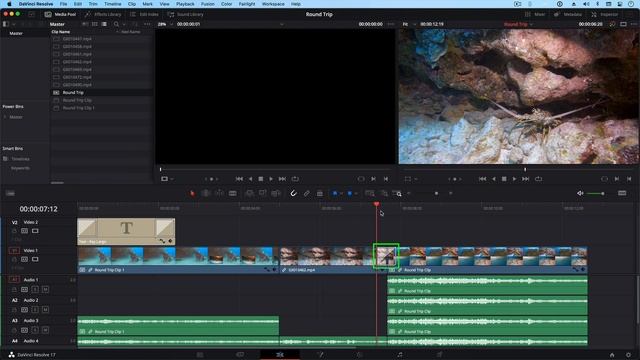Toggle timeline snapping magnet
The width and height of the screenshot is (640, 360).
[293, 193]
